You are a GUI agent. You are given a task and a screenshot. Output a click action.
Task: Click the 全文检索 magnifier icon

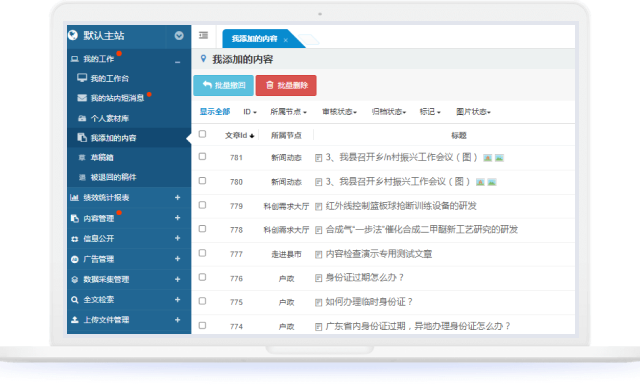click(x=74, y=300)
